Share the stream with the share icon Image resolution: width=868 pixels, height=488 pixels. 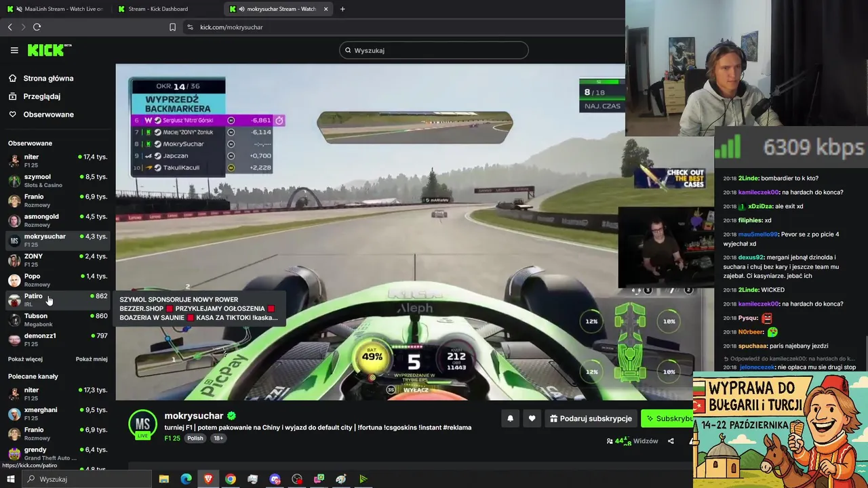pos(671,441)
